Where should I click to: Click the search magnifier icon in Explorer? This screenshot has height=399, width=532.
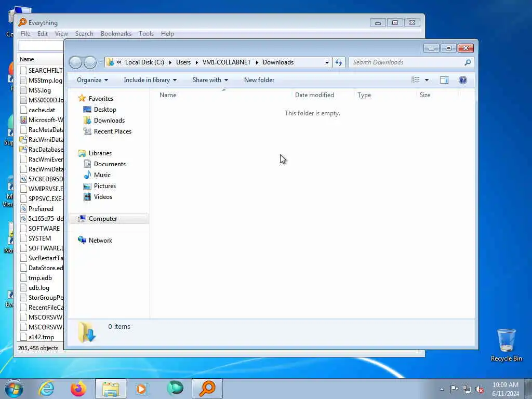click(468, 62)
